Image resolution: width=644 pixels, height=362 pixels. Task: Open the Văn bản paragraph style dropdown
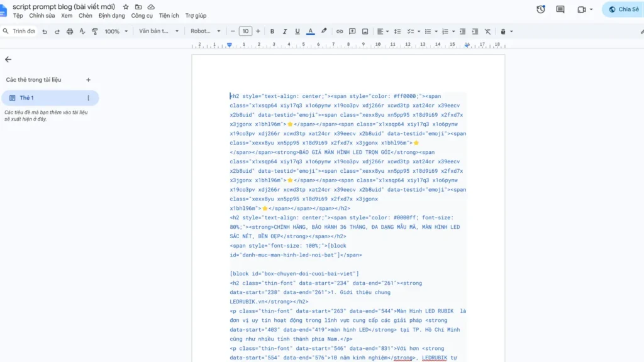point(158,31)
